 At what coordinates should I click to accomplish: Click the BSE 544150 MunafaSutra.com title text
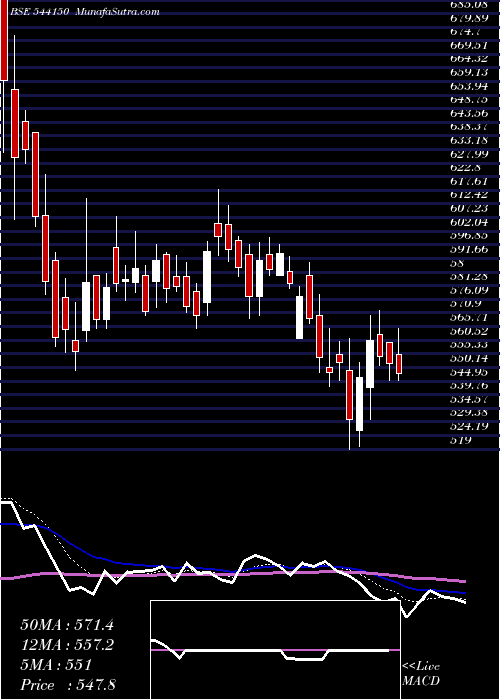point(85,12)
